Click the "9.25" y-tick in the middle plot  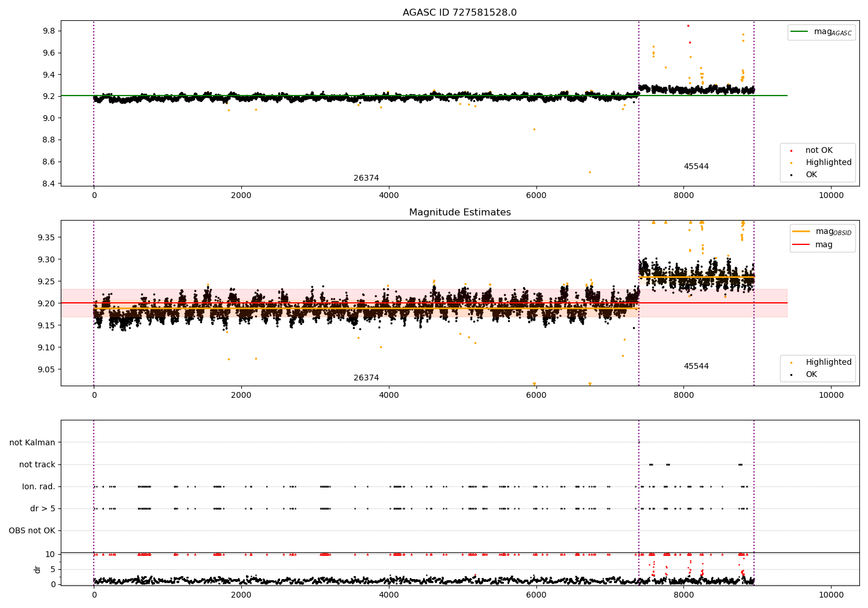coord(46,281)
